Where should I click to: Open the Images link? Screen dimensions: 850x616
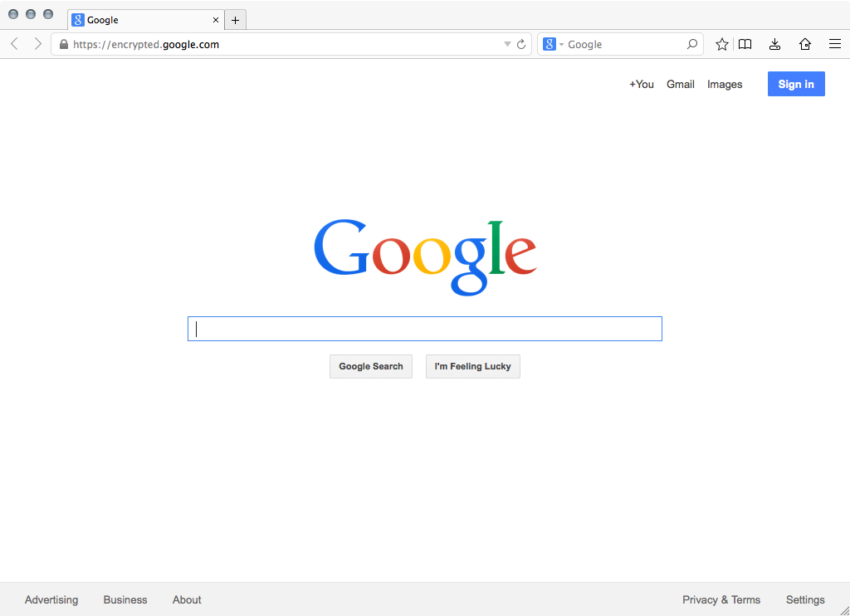pyautogui.click(x=725, y=85)
